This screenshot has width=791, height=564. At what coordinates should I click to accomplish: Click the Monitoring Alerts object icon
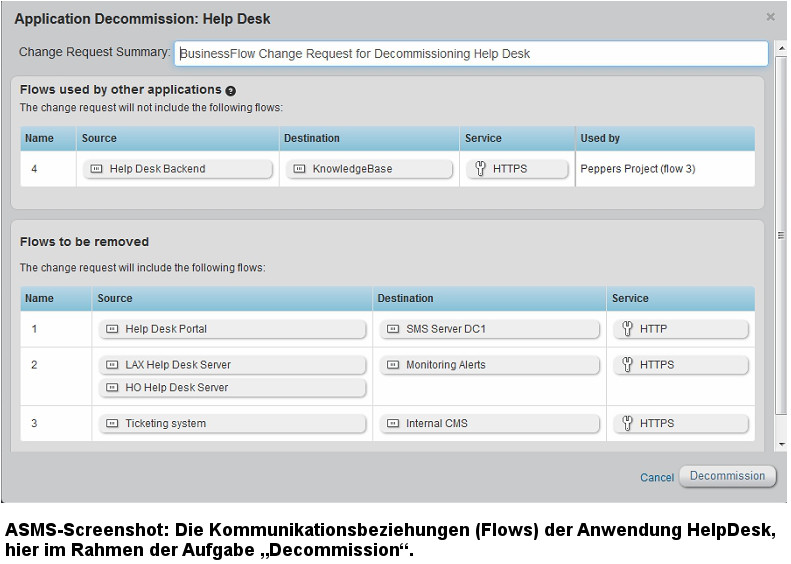(x=393, y=365)
